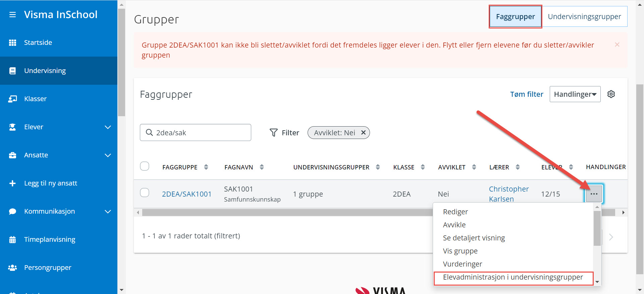Sort by AVVIKLET column arrows

point(474,167)
